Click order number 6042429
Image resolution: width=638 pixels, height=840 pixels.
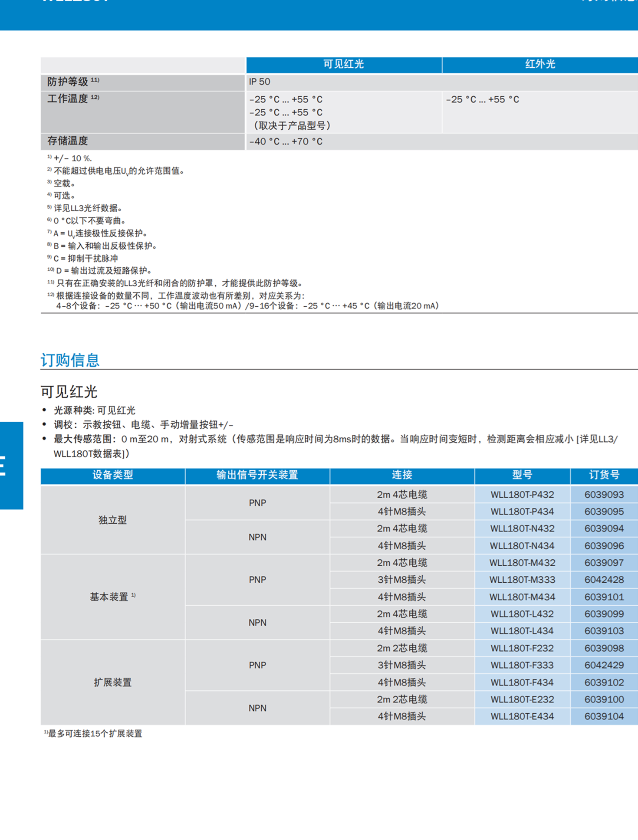click(x=604, y=665)
